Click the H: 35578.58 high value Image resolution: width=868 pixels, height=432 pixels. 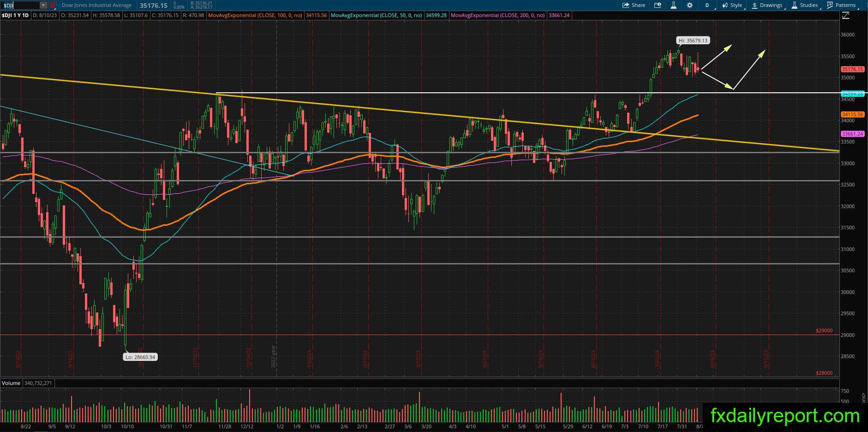click(x=106, y=15)
